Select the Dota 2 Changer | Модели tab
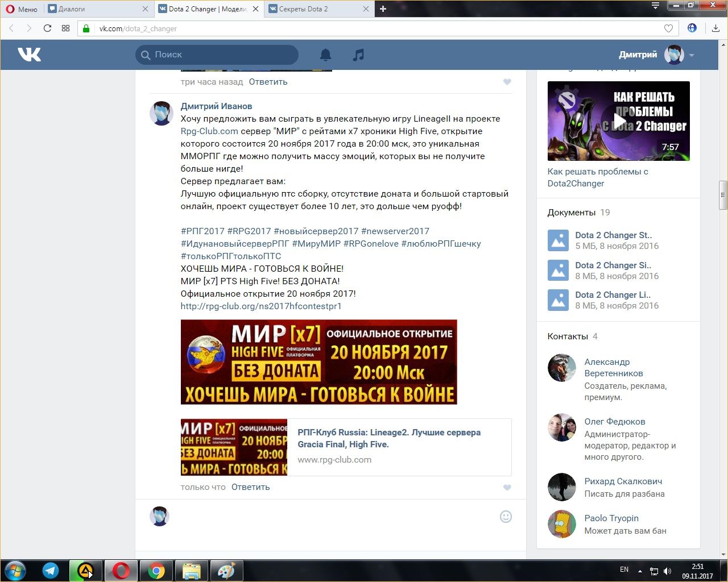Image resolution: width=728 pixels, height=582 pixels. click(x=208, y=9)
